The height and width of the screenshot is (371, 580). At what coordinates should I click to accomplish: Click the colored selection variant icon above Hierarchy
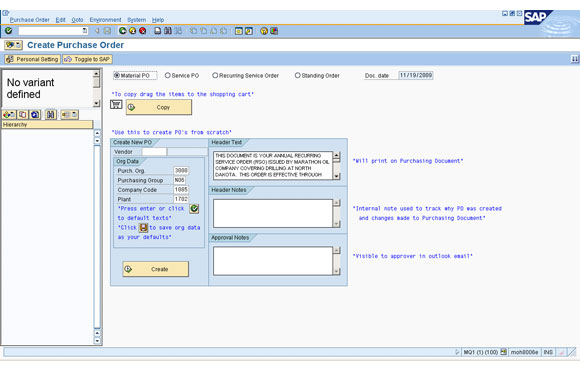click(x=9, y=115)
